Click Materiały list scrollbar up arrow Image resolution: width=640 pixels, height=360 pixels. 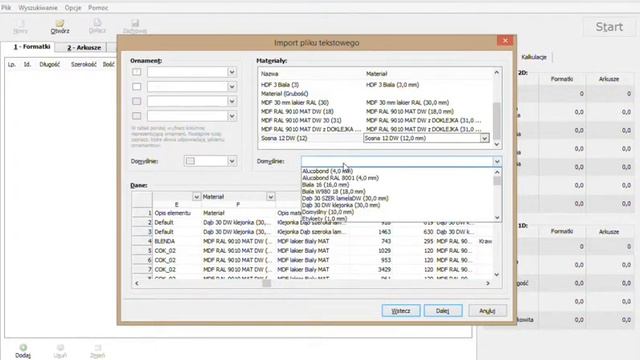[497, 72]
